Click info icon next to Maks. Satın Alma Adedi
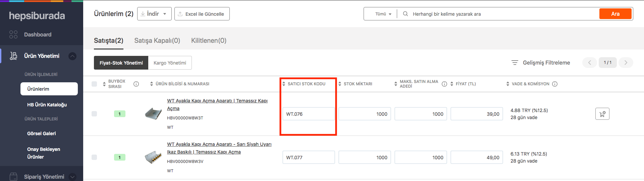The width and height of the screenshot is (644, 181). pos(444,84)
